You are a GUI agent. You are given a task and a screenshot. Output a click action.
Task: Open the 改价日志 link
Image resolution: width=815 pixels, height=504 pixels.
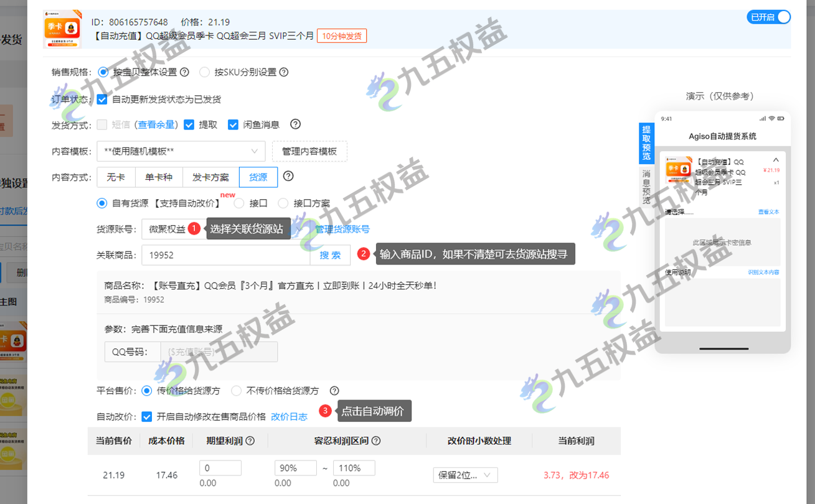point(289,417)
